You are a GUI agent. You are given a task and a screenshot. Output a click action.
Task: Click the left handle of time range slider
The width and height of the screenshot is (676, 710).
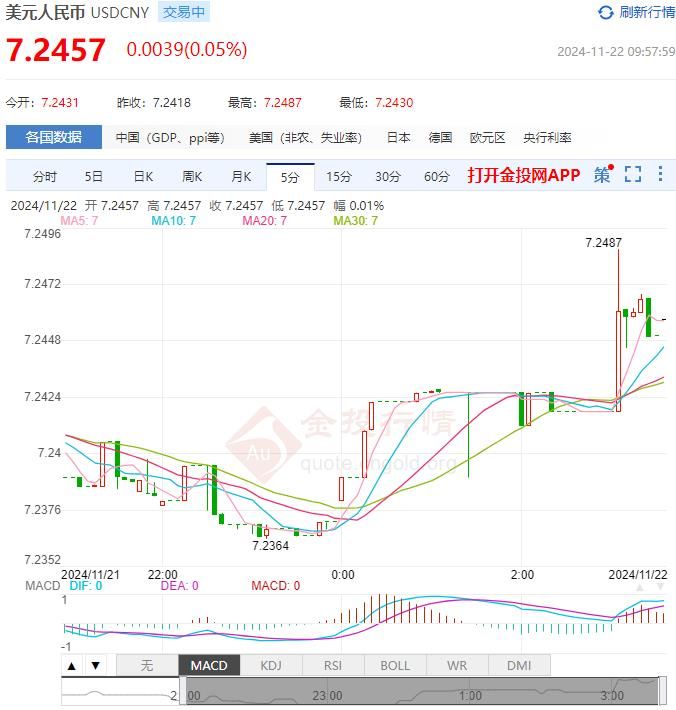point(182,691)
